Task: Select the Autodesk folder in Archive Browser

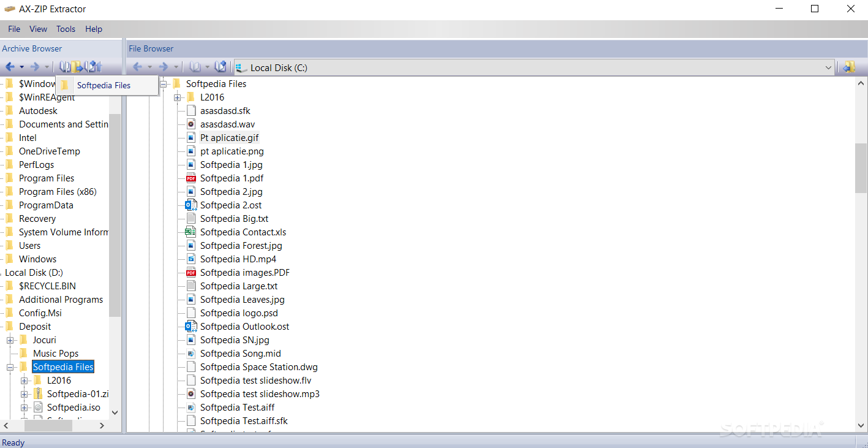Action: pos(38,111)
